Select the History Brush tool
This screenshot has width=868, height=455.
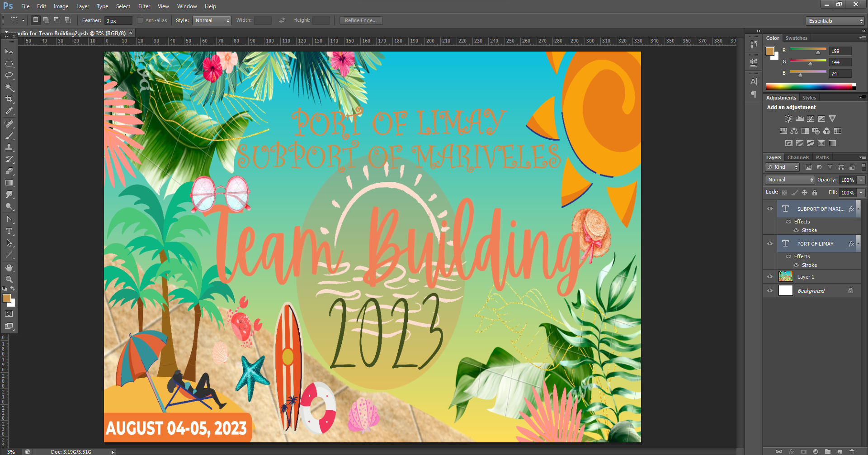[9, 159]
